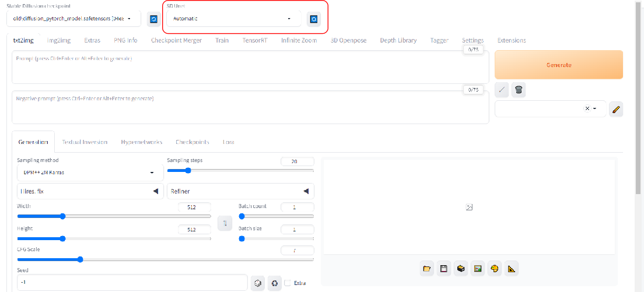Viewport: 644px width, 292px height.
Task: Click the trash icon to clear prompt
Action: [518, 90]
